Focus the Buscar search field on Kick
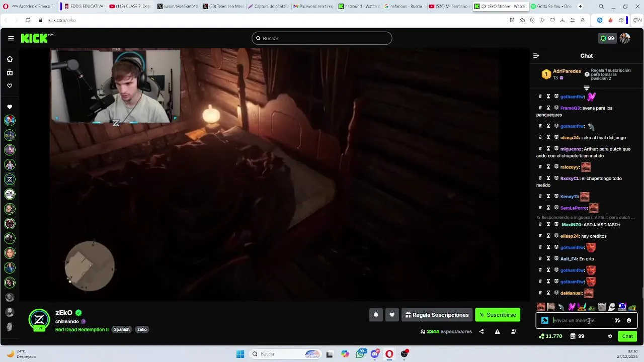This screenshot has width=644, height=362. [322, 38]
